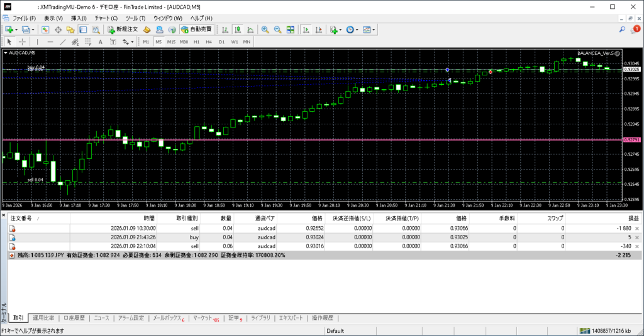The image size is (644, 336).
Task: Expand the new chart dropdown arrow
Action: coord(16,30)
